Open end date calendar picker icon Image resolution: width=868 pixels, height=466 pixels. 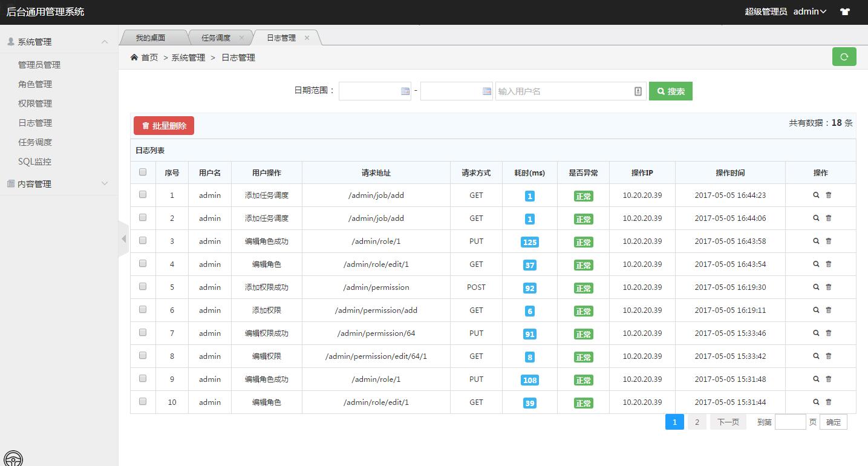click(x=487, y=91)
